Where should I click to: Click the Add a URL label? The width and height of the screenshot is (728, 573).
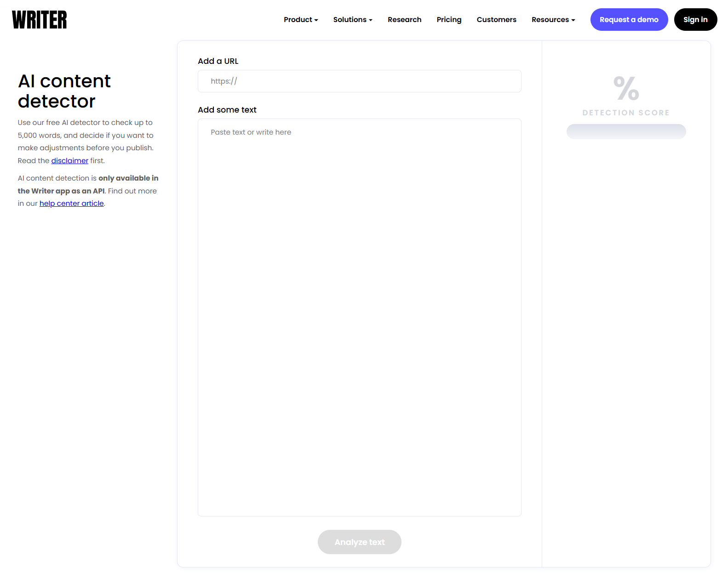218,61
